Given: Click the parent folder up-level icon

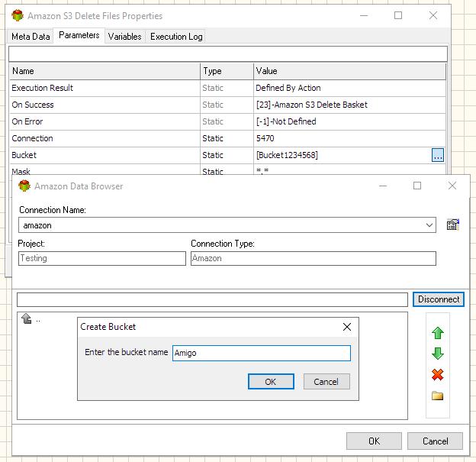Looking at the screenshot, I should 27,319.
